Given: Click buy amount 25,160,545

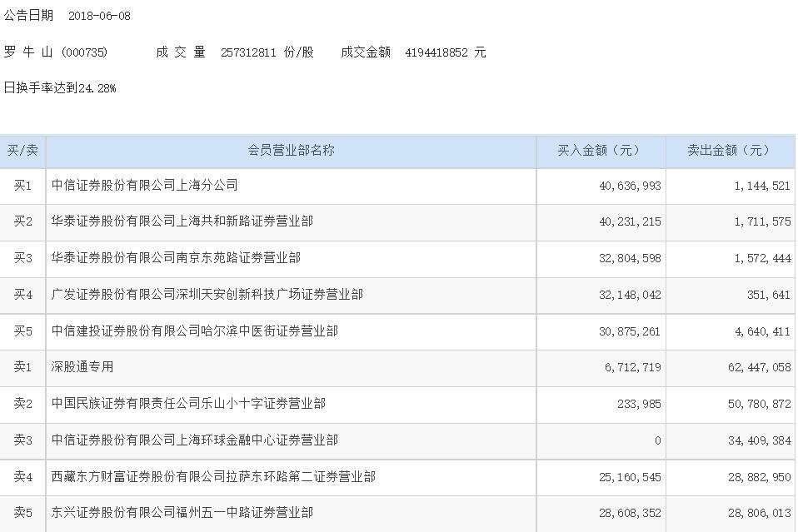Looking at the screenshot, I should click(630, 478).
